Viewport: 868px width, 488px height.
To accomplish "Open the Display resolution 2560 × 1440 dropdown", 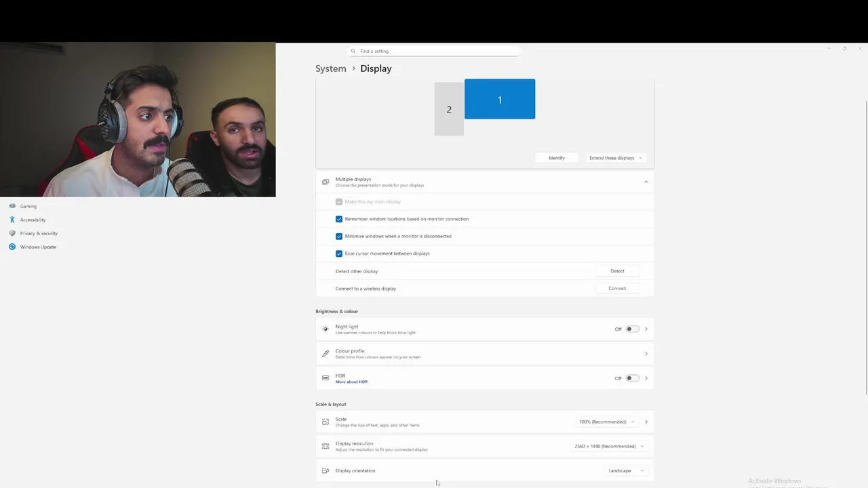I will click(x=609, y=446).
